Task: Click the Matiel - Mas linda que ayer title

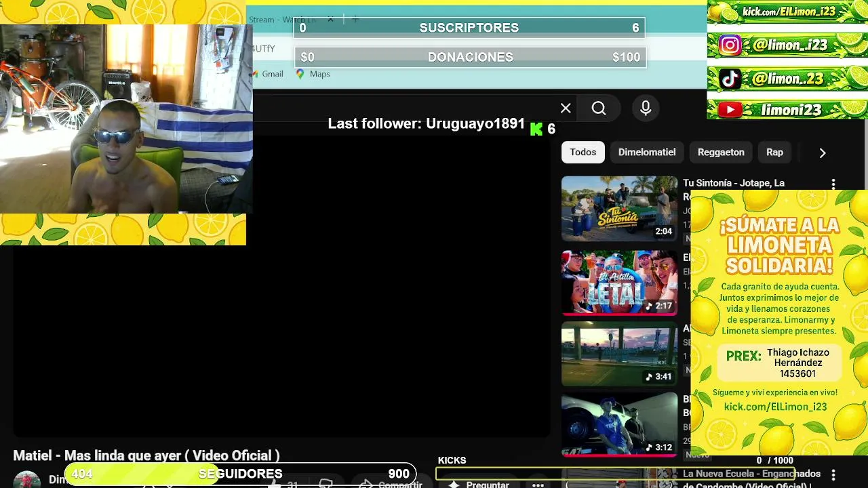Action: tap(146, 455)
